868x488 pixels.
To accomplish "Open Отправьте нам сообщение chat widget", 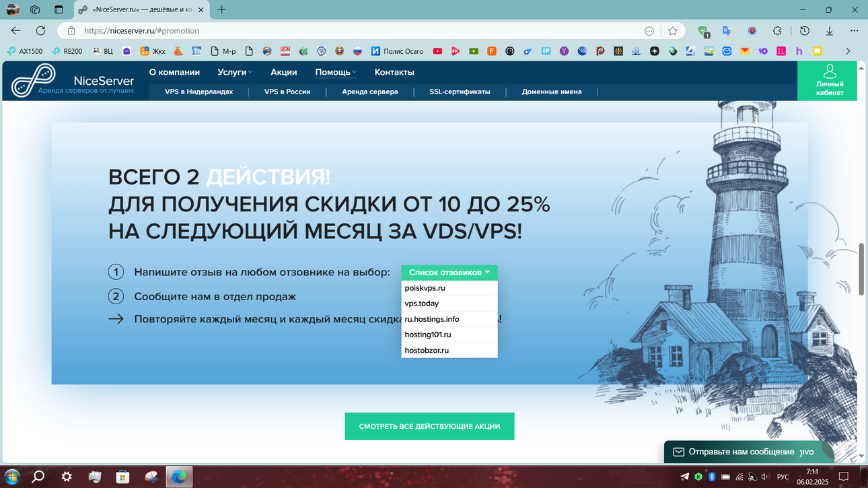I will [x=748, y=452].
